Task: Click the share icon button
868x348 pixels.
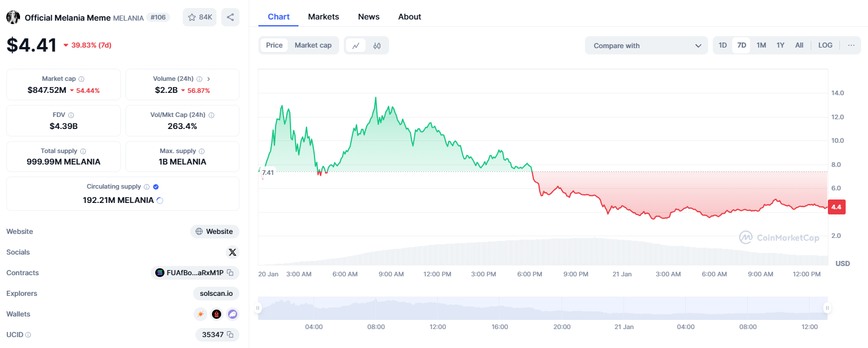Action: click(230, 17)
